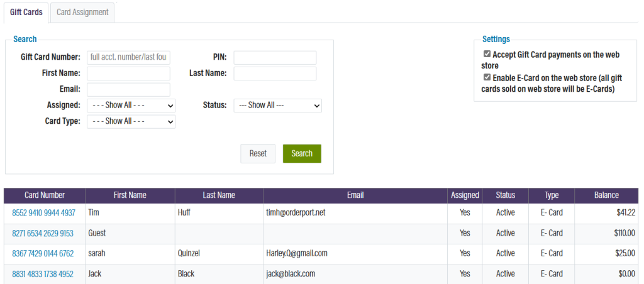Toggle Accept Gift Card payments checkbox
644x284 pixels.
[487, 54]
